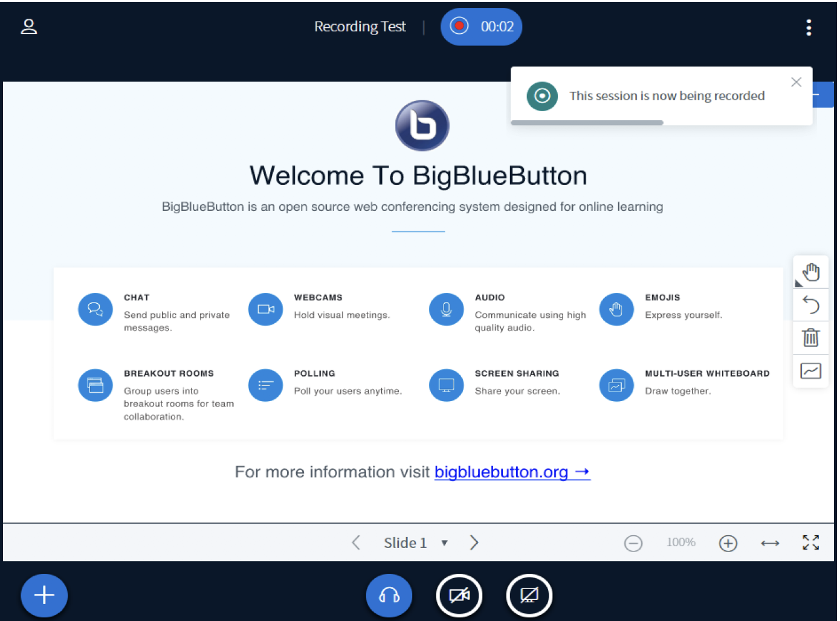Viewport: 840px width, 621px height.
Task: Go to the previous slide
Action: click(356, 542)
